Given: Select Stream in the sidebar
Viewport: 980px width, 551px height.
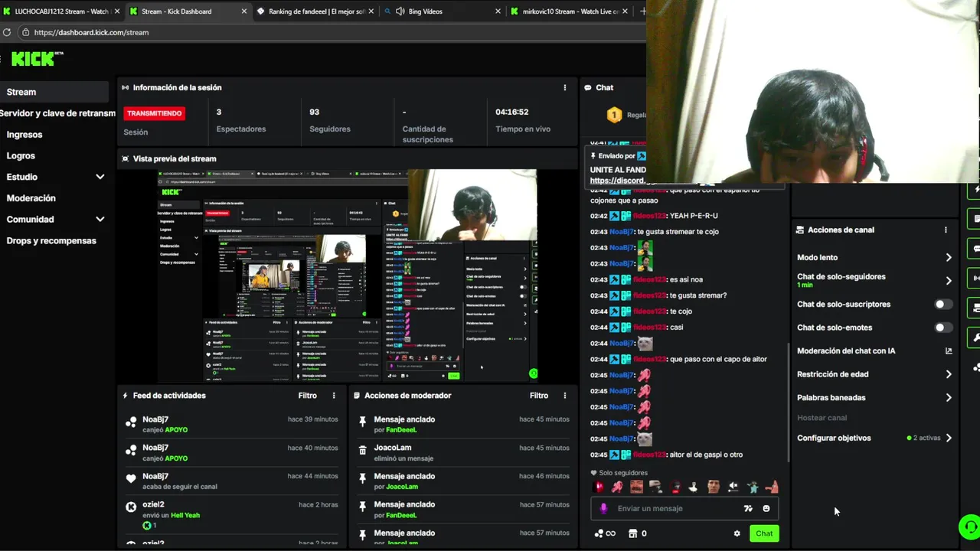Looking at the screenshot, I should (54, 92).
